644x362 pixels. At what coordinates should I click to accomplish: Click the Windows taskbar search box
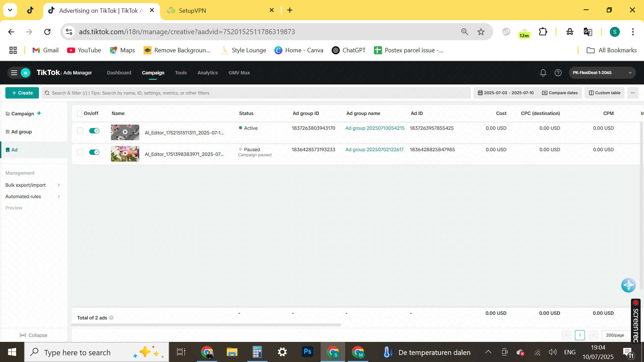pyautogui.click(x=97, y=352)
